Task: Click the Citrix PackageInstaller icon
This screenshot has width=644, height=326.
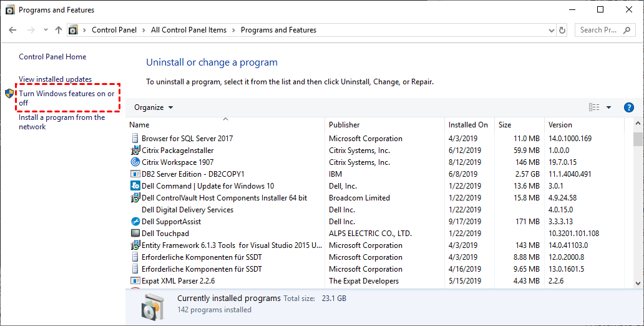Action: tap(135, 151)
